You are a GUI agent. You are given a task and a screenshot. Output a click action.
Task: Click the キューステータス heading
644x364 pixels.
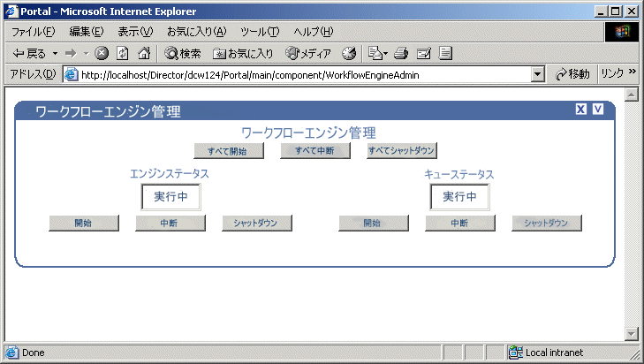[x=458, y=174]
